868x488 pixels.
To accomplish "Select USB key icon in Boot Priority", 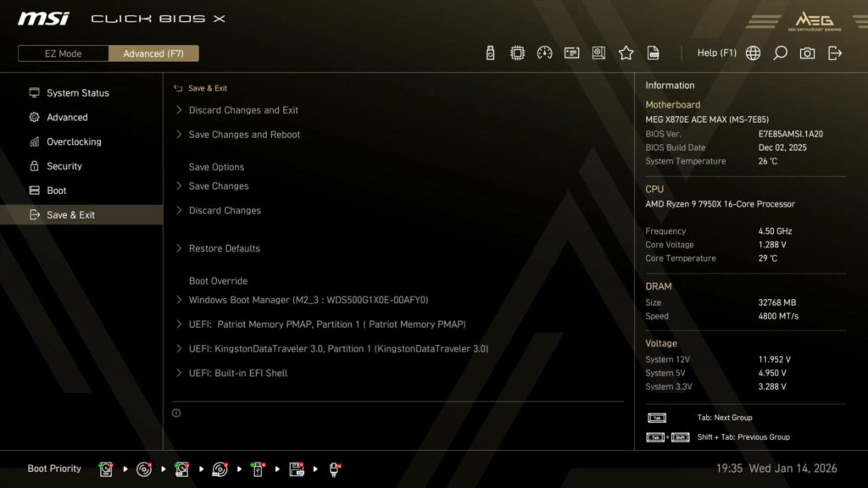I will pos(258,469).
